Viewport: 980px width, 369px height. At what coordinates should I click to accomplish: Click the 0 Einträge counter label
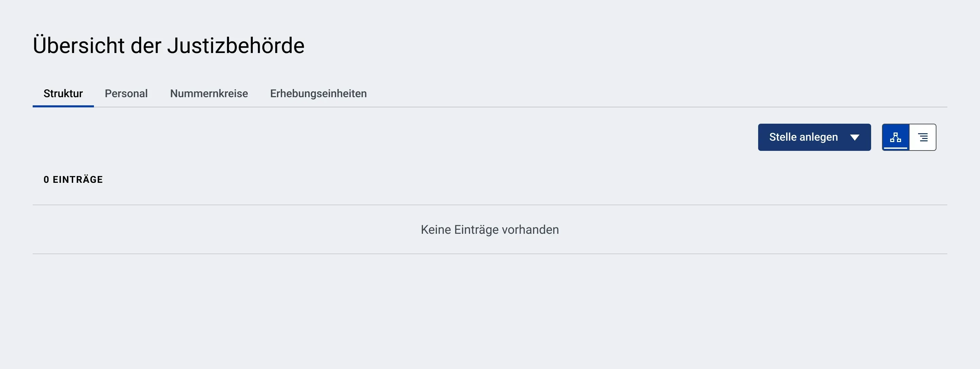(x=73, y=180)
